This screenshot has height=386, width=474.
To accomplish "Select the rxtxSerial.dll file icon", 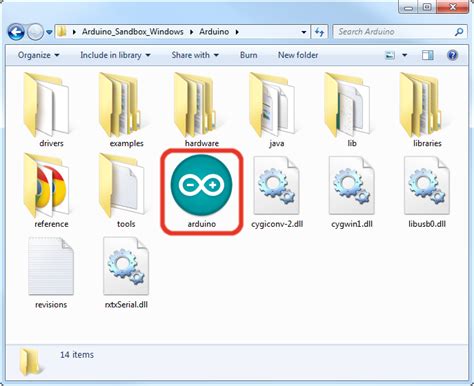I will 126,266.
